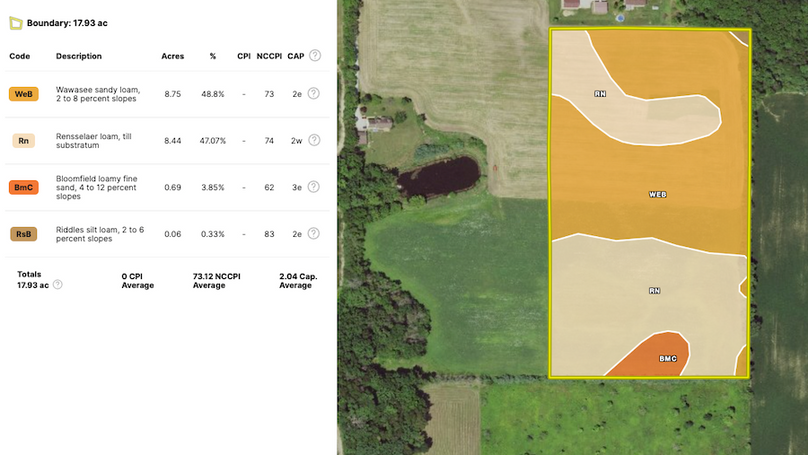The image size is (808, 455).
Task: Click help icon in Rensselaer loam row
Action: point(313,141)
